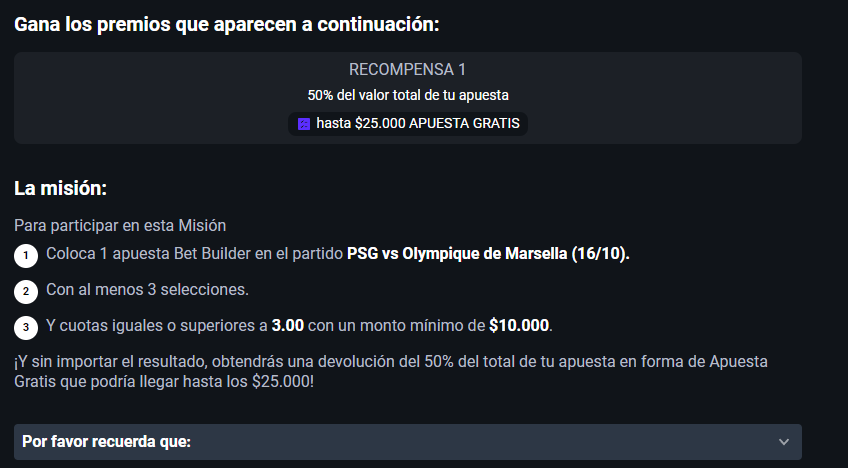Click '50% del valor total de tu apuesta'

408,95
